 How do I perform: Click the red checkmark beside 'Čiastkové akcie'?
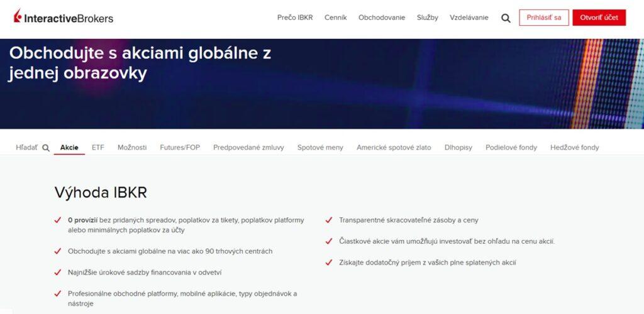click(x=328, y=241)
